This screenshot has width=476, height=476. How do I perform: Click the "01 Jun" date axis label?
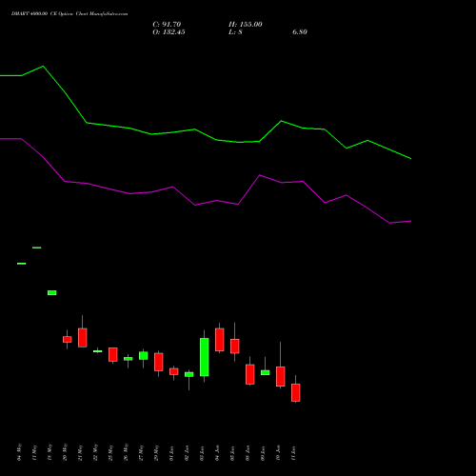172,453
